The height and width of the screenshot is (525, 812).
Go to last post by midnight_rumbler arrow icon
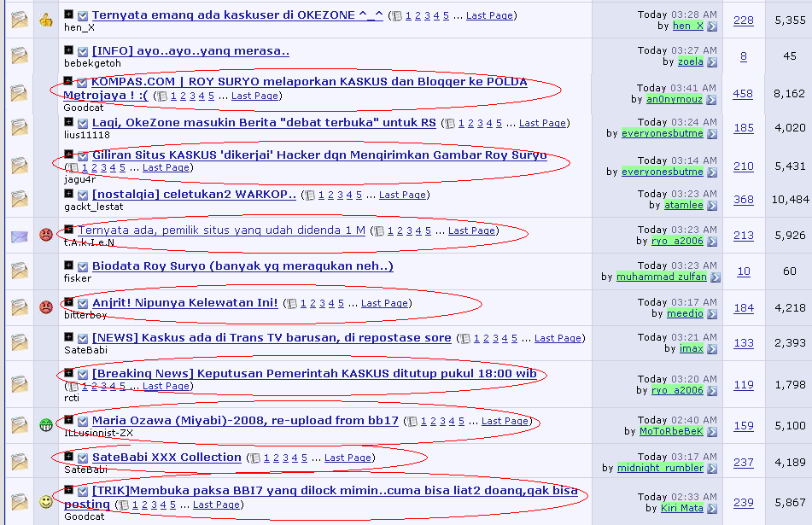[x=712, y=469]
